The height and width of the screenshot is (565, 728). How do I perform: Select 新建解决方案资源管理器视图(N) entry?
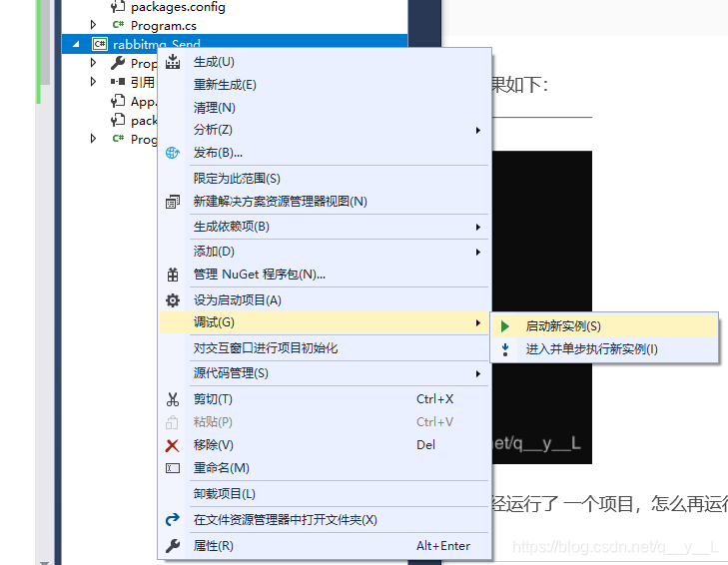click(325, 202)
